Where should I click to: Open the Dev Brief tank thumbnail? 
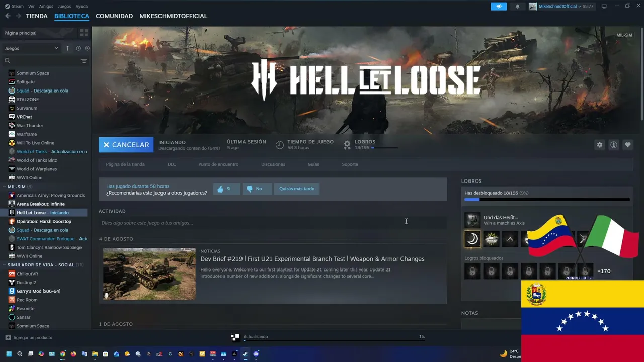(x=149, y=274)
